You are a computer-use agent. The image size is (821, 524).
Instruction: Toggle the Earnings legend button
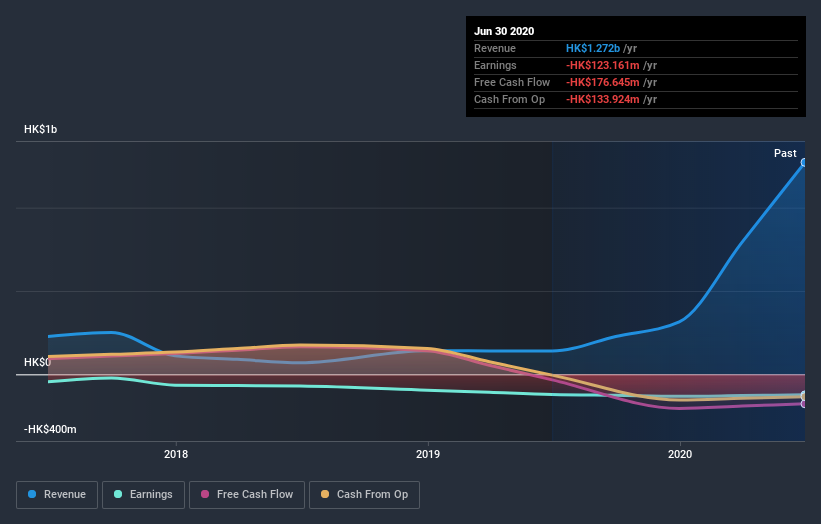click(x=143, y=495)
